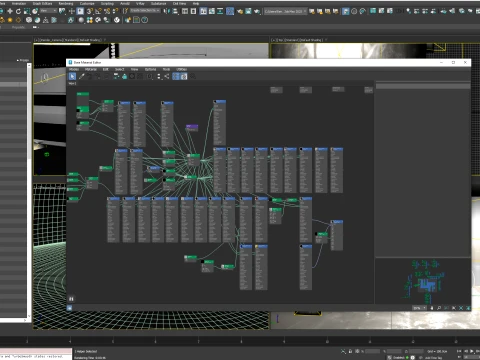The height and width of the screenshot is (360, 480).
Task: Click the purple node in Slate view
Action: point(192,127)
